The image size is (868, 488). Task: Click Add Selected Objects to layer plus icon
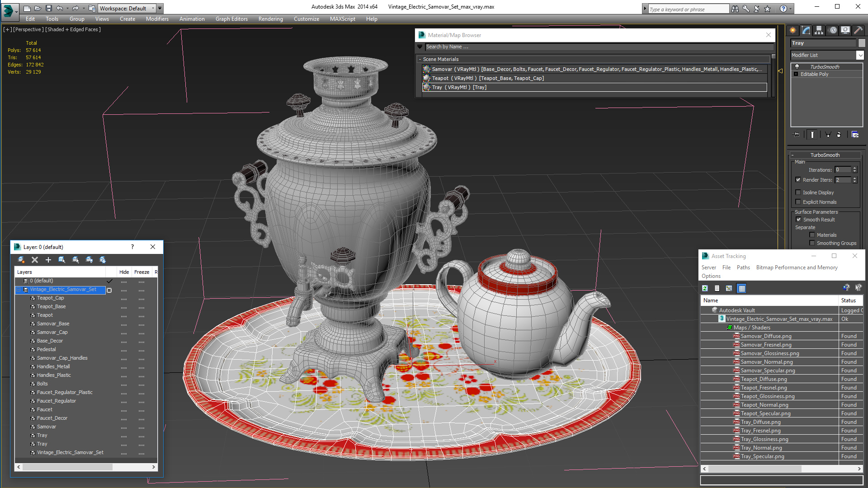click(48, 260)
